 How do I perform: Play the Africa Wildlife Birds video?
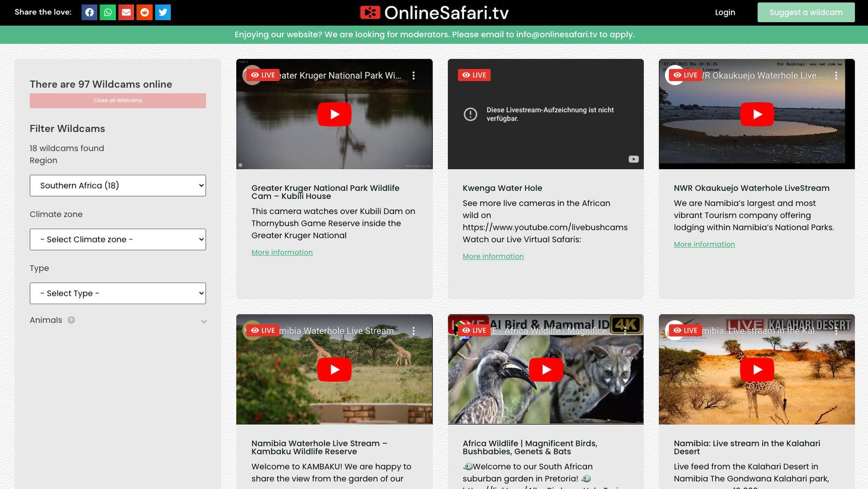pos(546,370)
